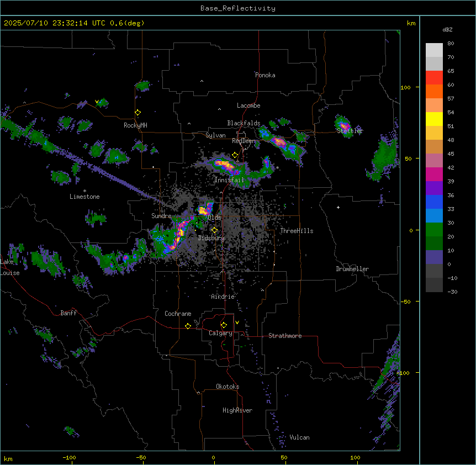The height and width of the screenshot is (465, 476).
Task: Click the Sylvan label
Action: click(x=215, y=135)
